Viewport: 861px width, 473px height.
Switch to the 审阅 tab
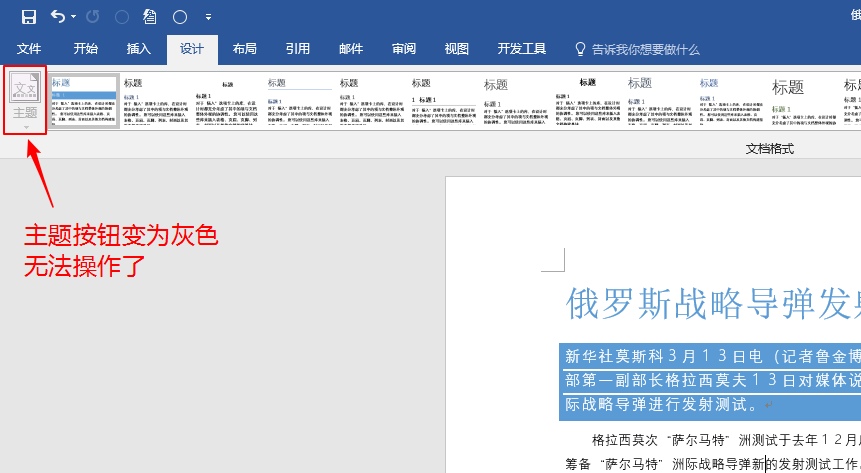tap(404, 49)
